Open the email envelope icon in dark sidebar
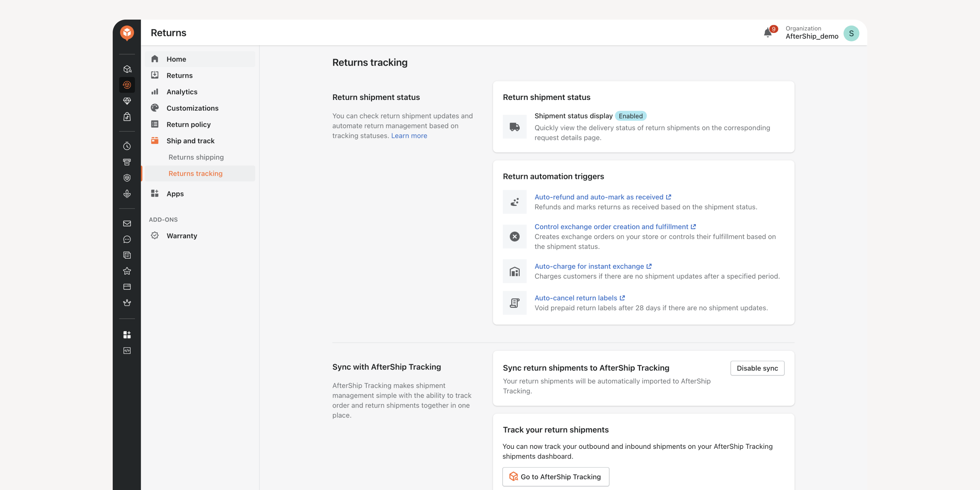 127,223
